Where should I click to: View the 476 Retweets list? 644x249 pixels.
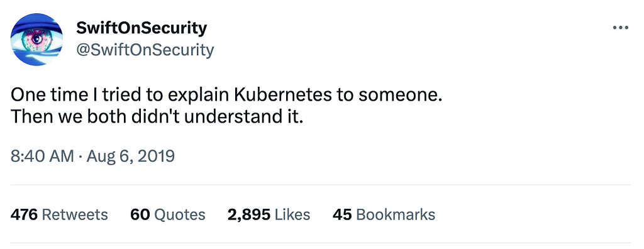(x=59, y=214)
